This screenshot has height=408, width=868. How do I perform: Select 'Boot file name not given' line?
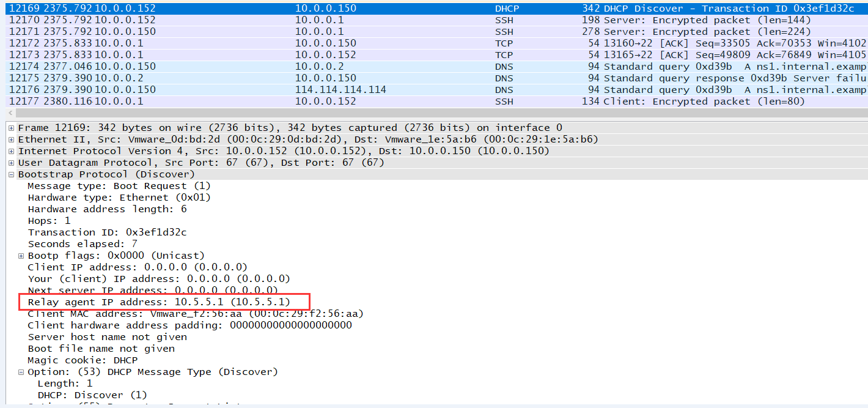point(101,349)
